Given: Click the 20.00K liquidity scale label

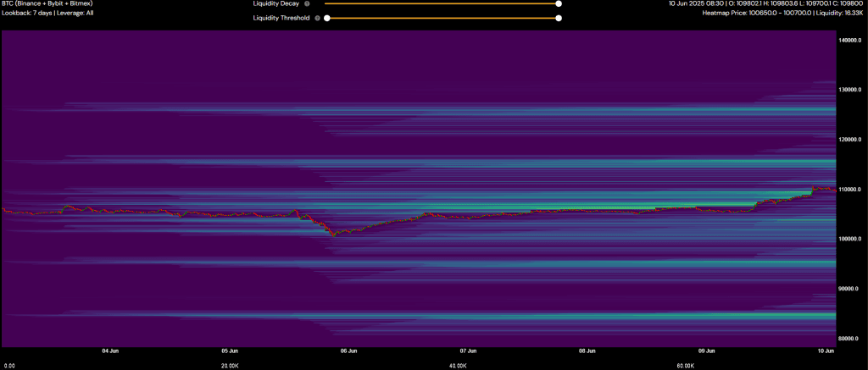Looking at the screenshot, I should point(230,366).
